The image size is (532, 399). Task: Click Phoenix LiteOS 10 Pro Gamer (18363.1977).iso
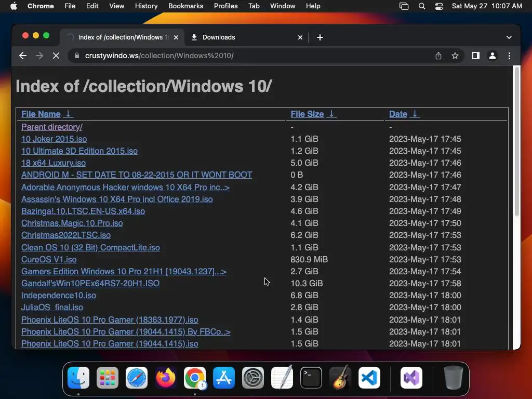click(x=110, y=320)
